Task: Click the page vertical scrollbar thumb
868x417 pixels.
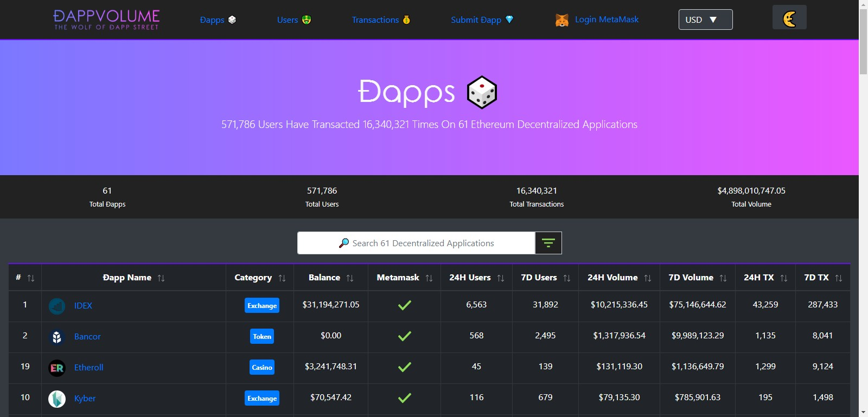Action: [x=863, y=41]
